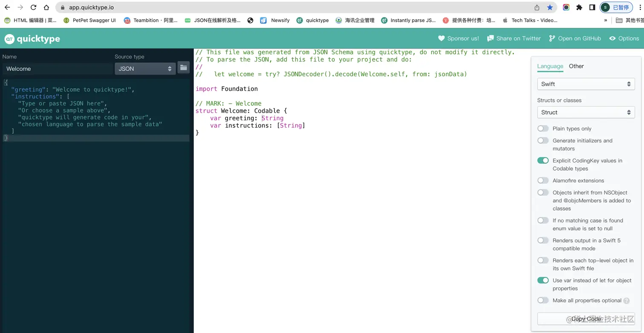Reload the quicktype page
The height and width of the screenshot is (333, 644).
pyautogui.click(x=33, y=7)
